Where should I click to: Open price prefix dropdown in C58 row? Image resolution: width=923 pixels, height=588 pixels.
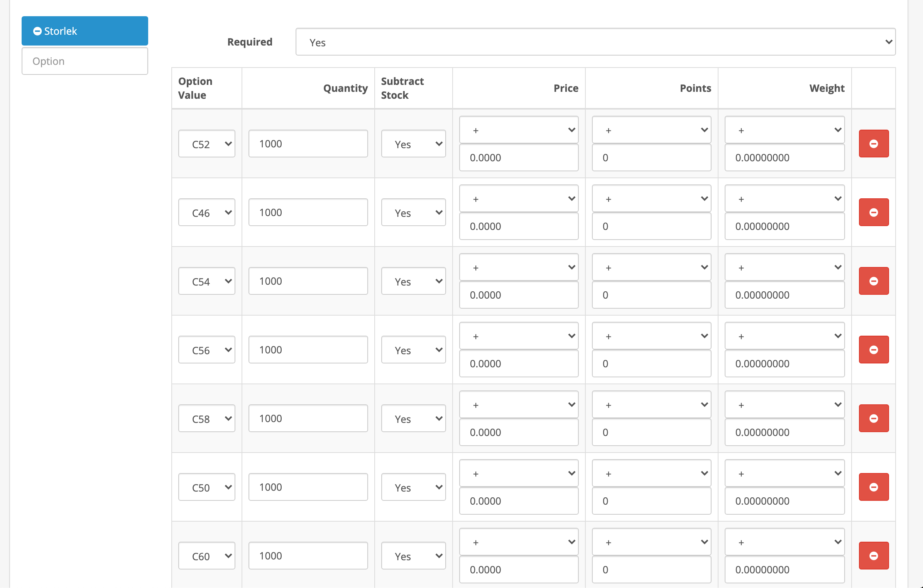click(519, 404)
